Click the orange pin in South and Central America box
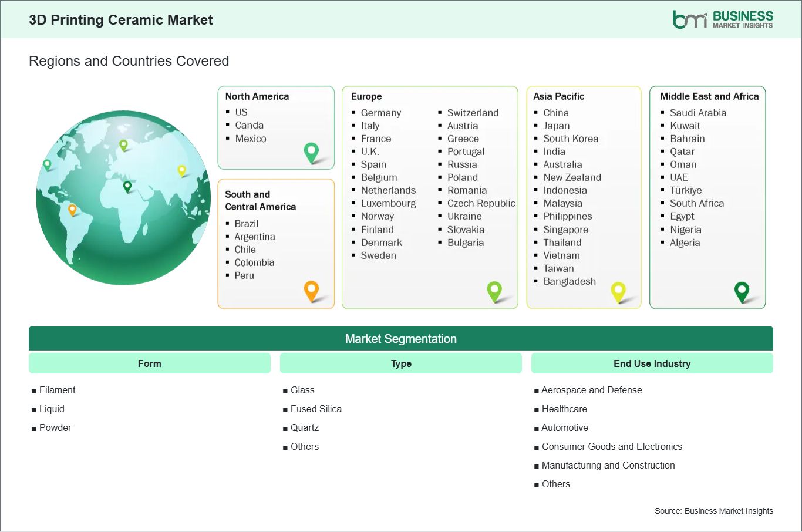Viewport: 802px width, 532px height. [x=311, y=291]
